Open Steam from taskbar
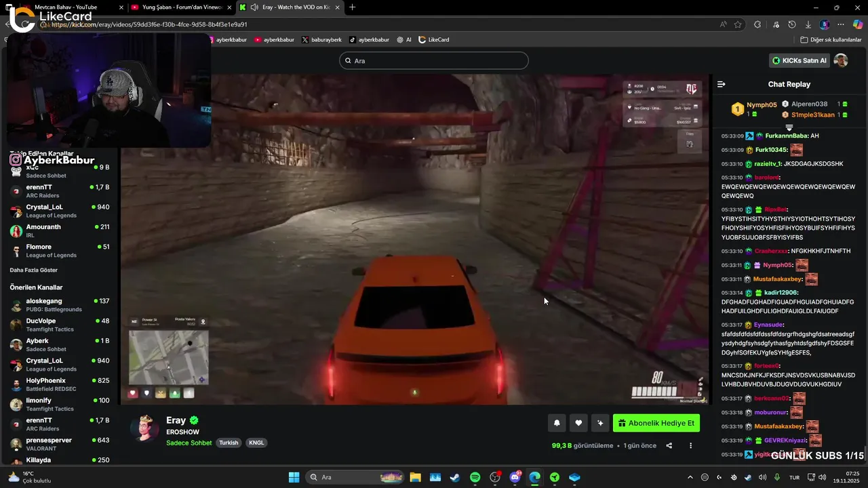 pyautogui.click(x=455, y=477)
